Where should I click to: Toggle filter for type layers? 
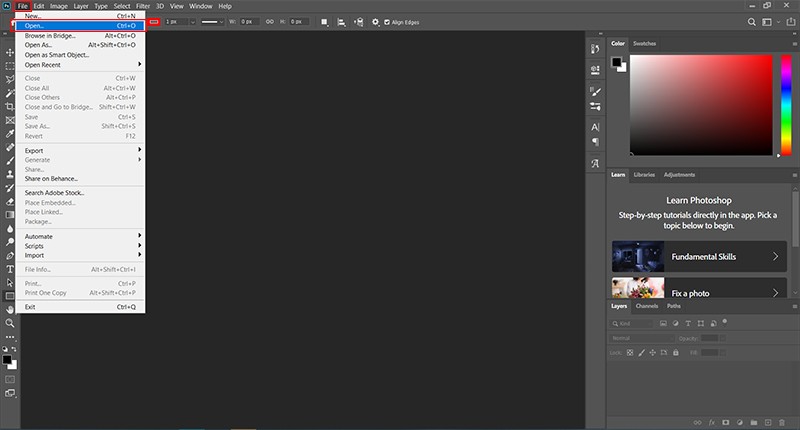coord(688,323)
